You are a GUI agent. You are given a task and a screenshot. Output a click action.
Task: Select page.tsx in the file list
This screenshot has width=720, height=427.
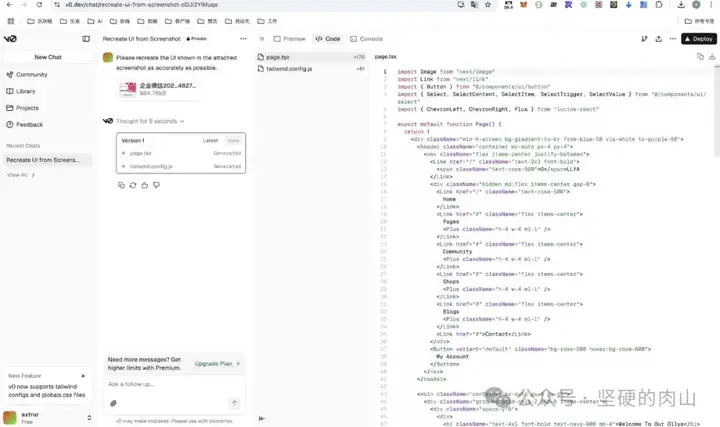click(x=311, y=57)
